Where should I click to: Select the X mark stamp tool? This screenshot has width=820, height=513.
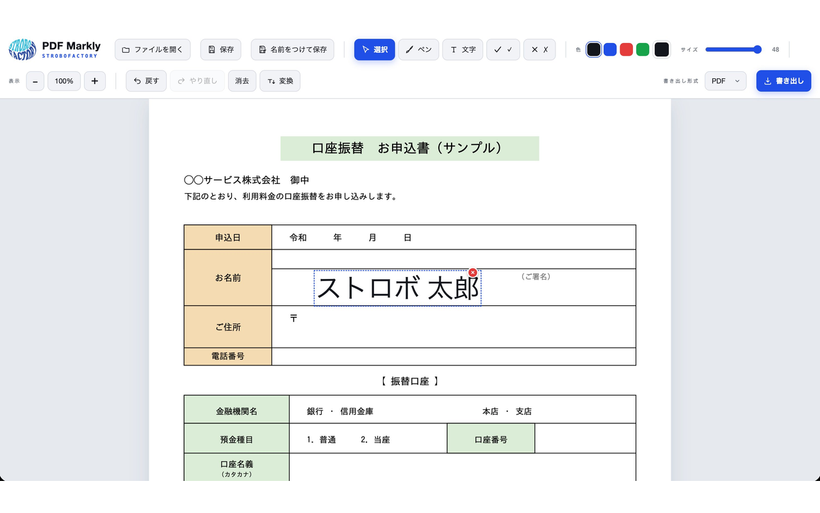point(539,50)
